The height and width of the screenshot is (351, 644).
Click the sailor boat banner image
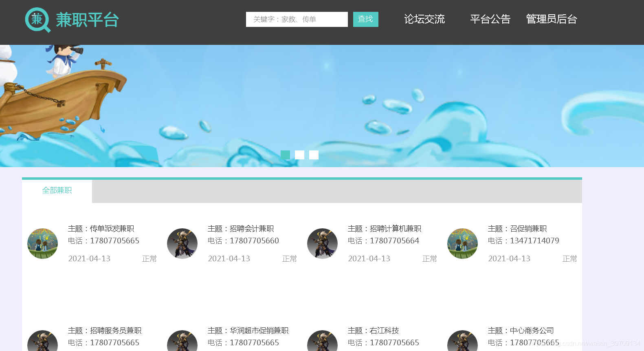(322, 106)
